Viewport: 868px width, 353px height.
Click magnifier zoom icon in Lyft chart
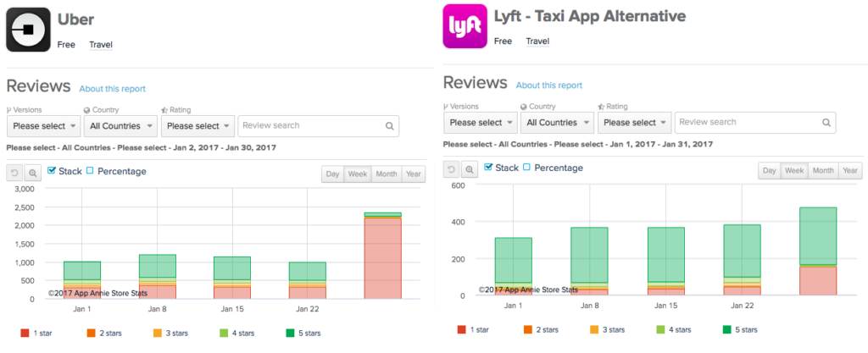click(470, 169)
